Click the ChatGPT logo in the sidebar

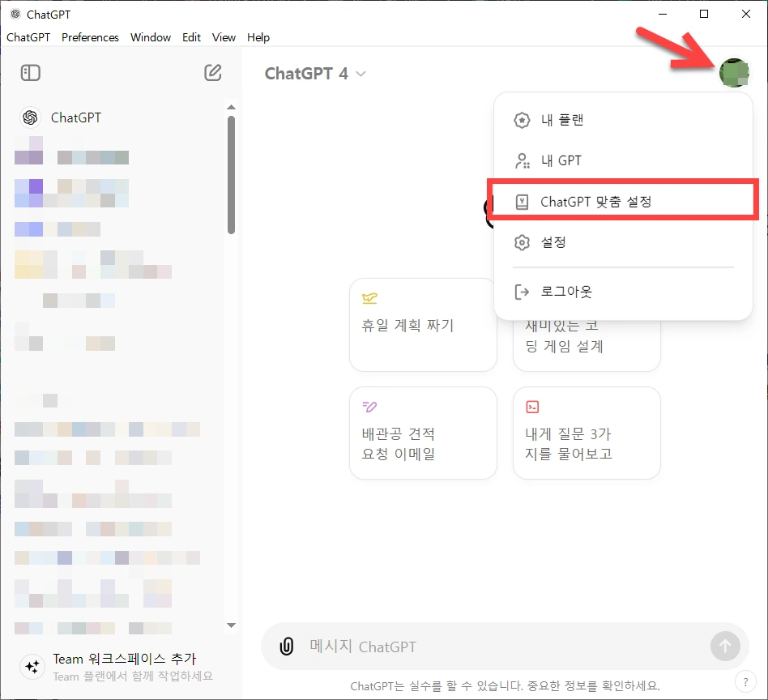(30, 117)
